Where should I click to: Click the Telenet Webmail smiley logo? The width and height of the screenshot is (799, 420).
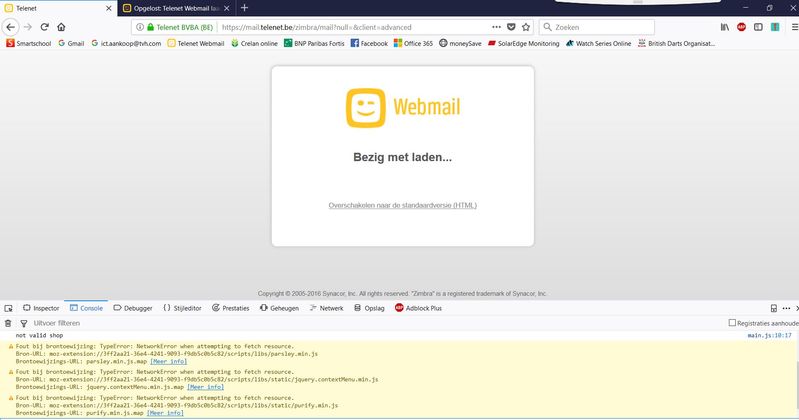click(x=366, y=108)
